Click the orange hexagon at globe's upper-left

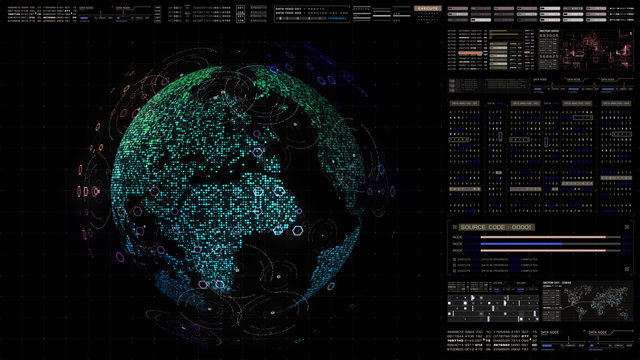[127, 88]
